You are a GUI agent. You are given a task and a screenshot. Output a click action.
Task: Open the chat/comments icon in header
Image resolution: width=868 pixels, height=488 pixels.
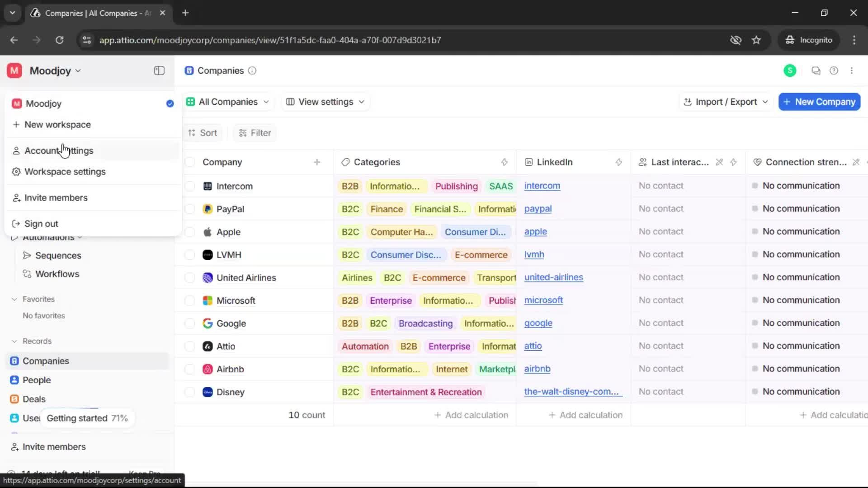[816, 70]
